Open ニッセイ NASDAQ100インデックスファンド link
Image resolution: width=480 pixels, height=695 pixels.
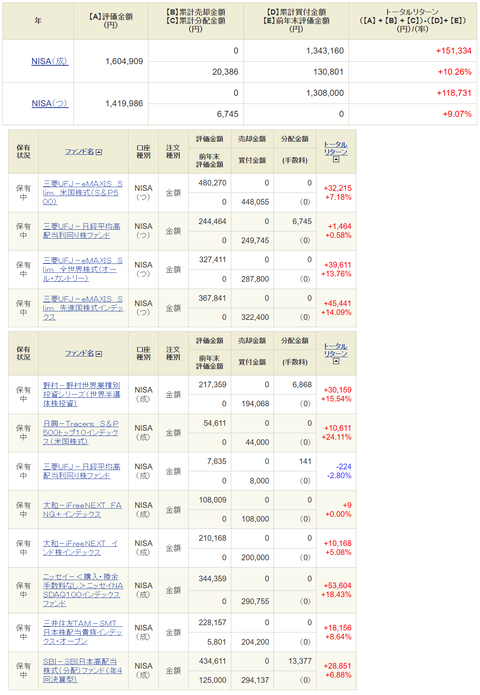click(x=83, y=590)
